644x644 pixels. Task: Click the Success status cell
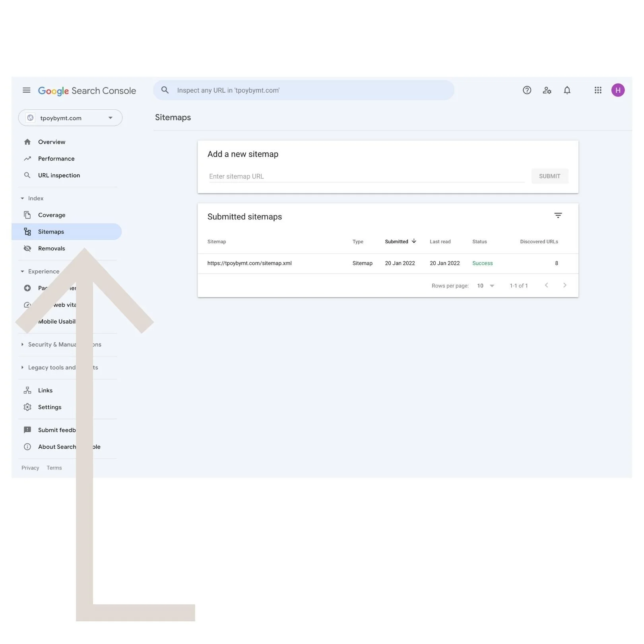483,263
